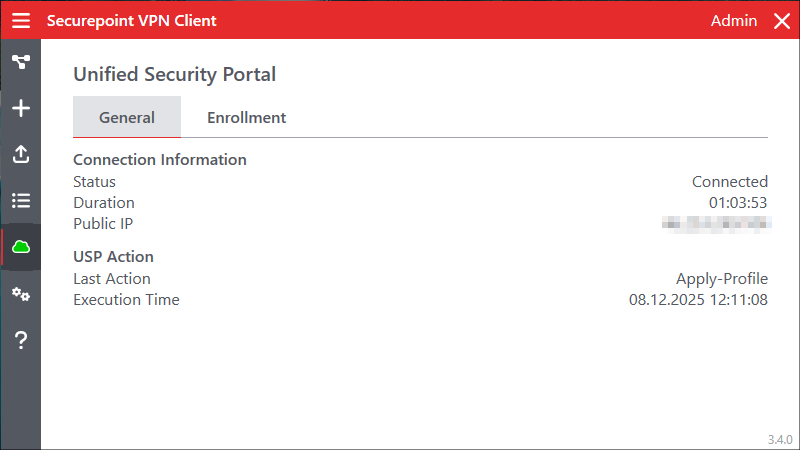800x450 pixels.
Task: Click the Status label
Action: pos(94,182)
